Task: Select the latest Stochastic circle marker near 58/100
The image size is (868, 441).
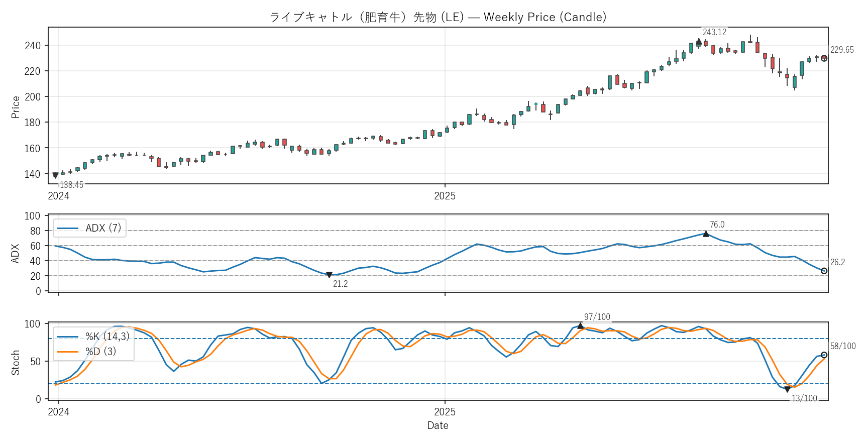Action: (x=824, y=355)
